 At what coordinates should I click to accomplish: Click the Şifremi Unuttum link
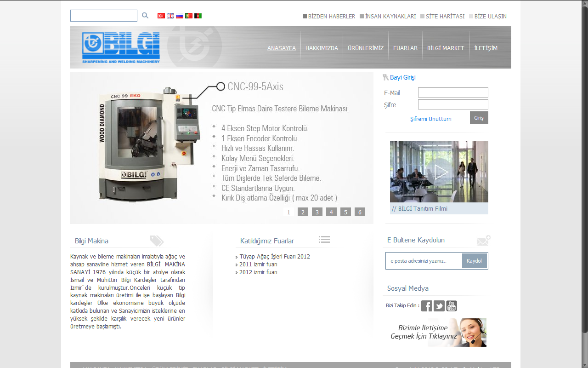[x=431, y=119]
